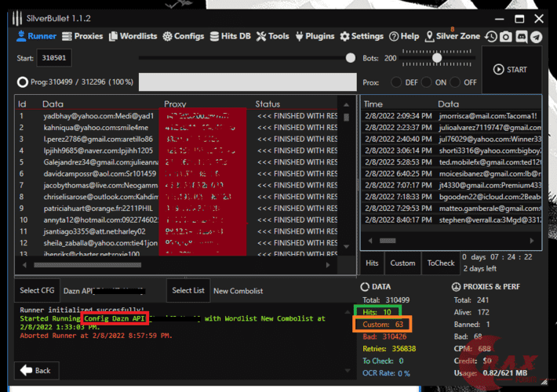The image size is (557, 392).
Task: Click the Hits: 10 counter
Action: (x=377, y=312)
